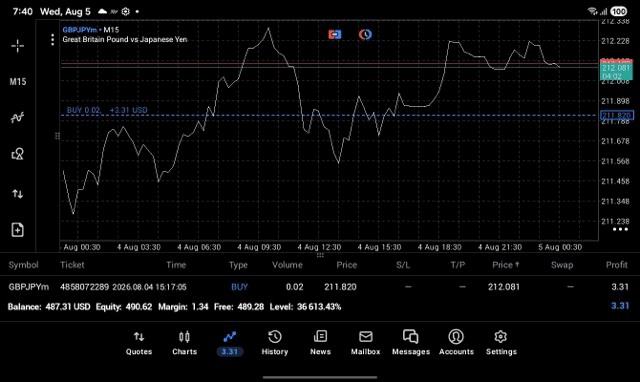
Task: Tap the battery indicator showing 100
Action: coord(619,11)
